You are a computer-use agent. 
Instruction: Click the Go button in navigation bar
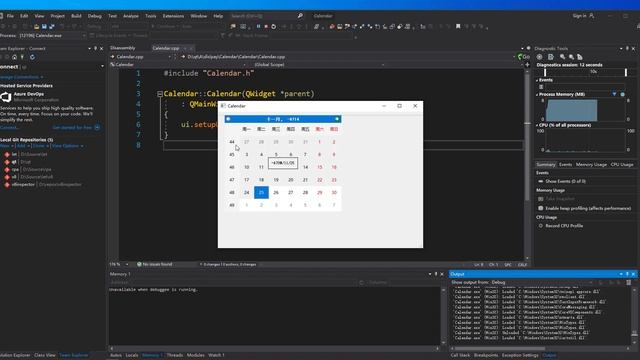(524, 57)
